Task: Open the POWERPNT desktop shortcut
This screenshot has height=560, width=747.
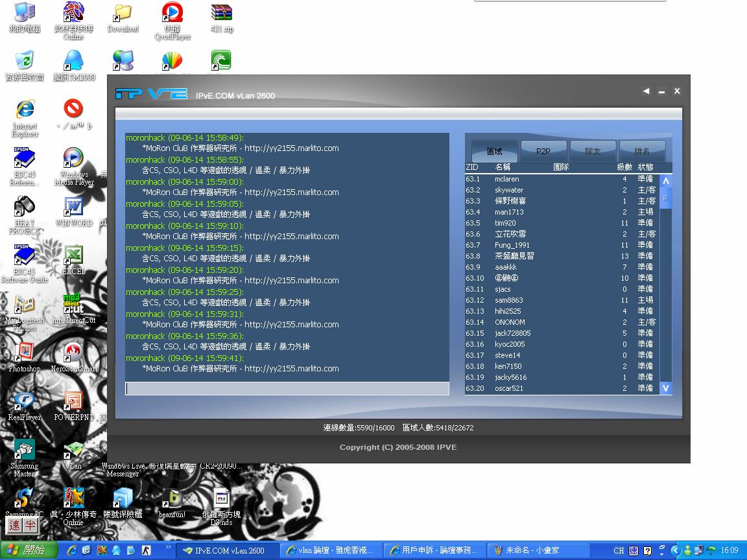Action: (x=73, y=402)
